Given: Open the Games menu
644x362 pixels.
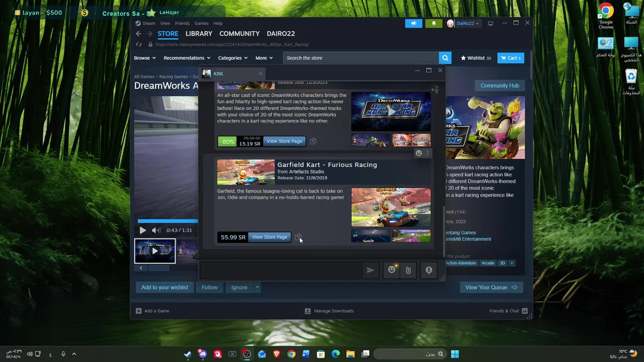Looking at the screenshot, I should [201, 23].
